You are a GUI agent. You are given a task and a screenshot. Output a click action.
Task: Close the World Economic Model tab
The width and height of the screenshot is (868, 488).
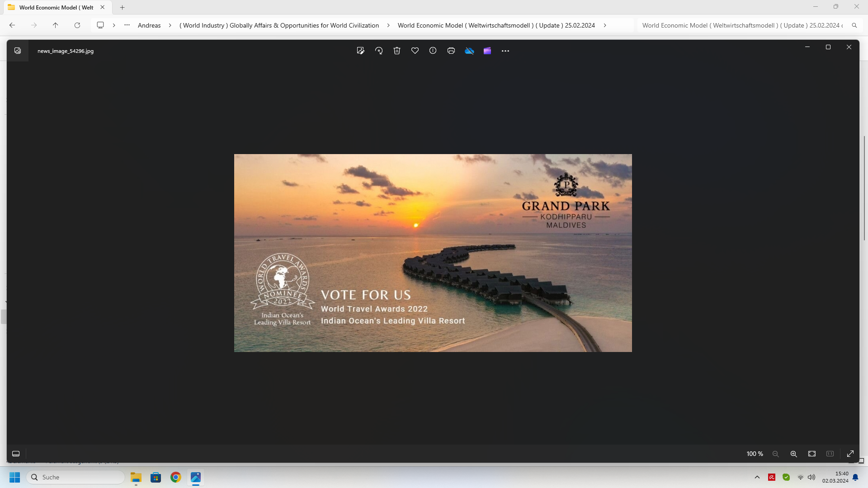coord(103,7)
